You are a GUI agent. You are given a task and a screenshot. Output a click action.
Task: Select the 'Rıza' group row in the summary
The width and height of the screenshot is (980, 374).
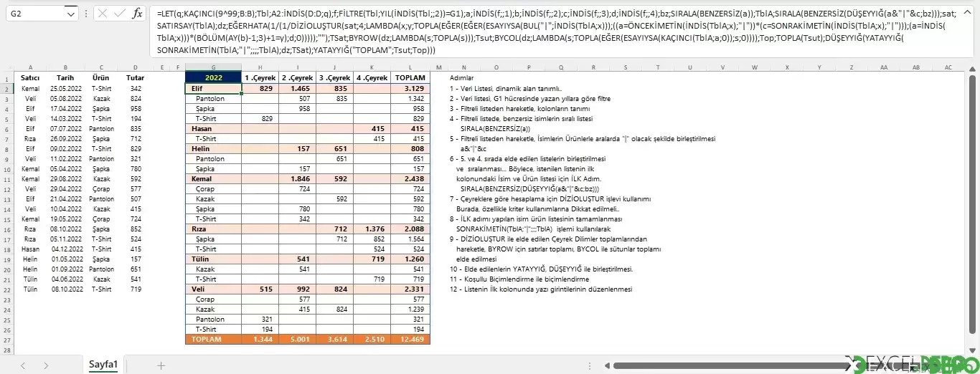[307, 229]
